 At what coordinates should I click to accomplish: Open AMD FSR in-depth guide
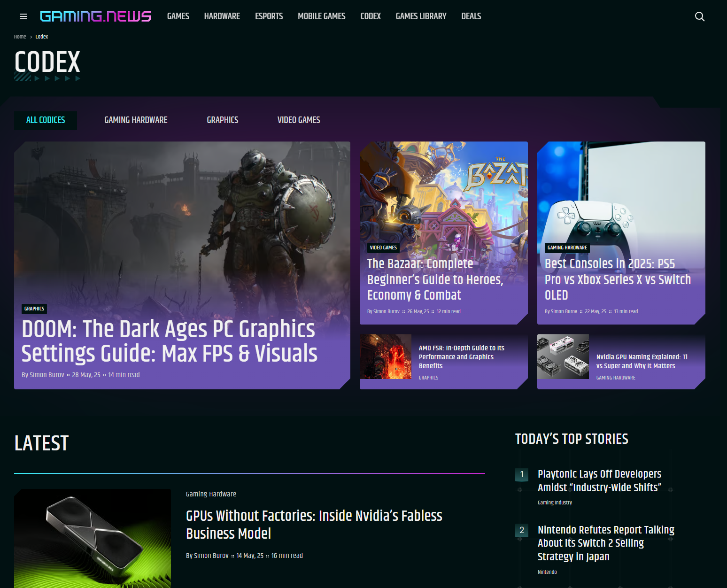(x=462, y=357)
